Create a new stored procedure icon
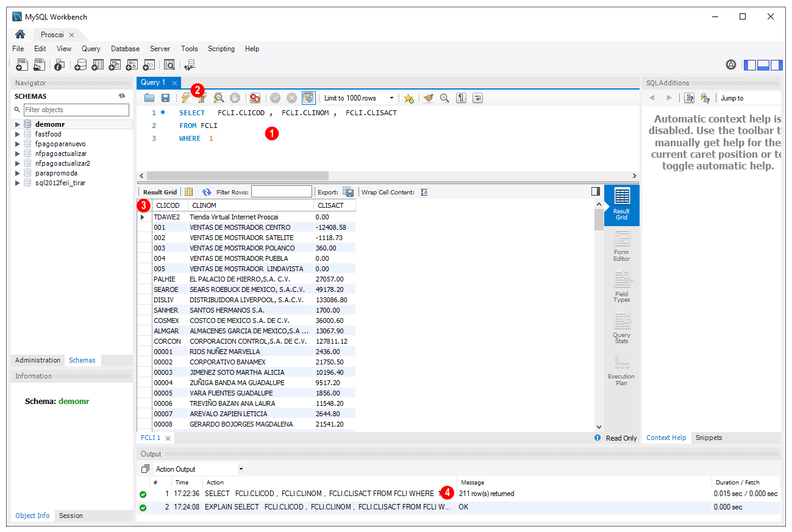Viewport: 792px width, 532px height. click(132, 65)
